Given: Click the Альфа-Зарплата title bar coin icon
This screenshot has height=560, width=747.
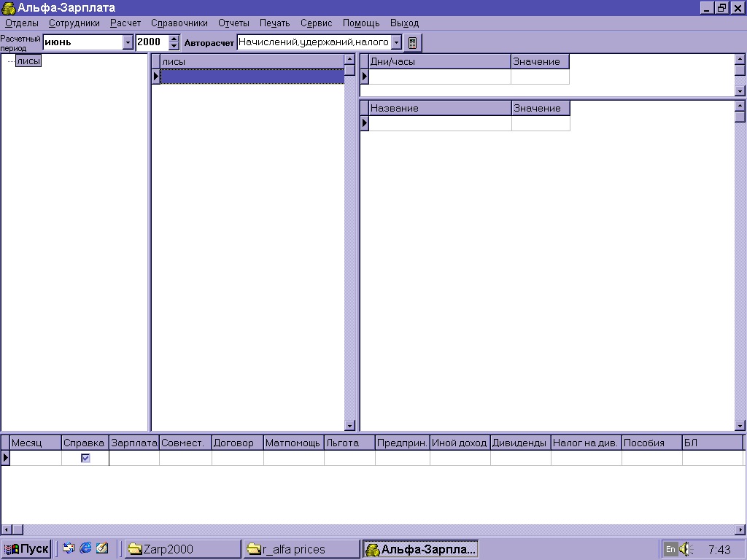Looking at the screenshot, I should pyautogui.click(x=9, y=7).
